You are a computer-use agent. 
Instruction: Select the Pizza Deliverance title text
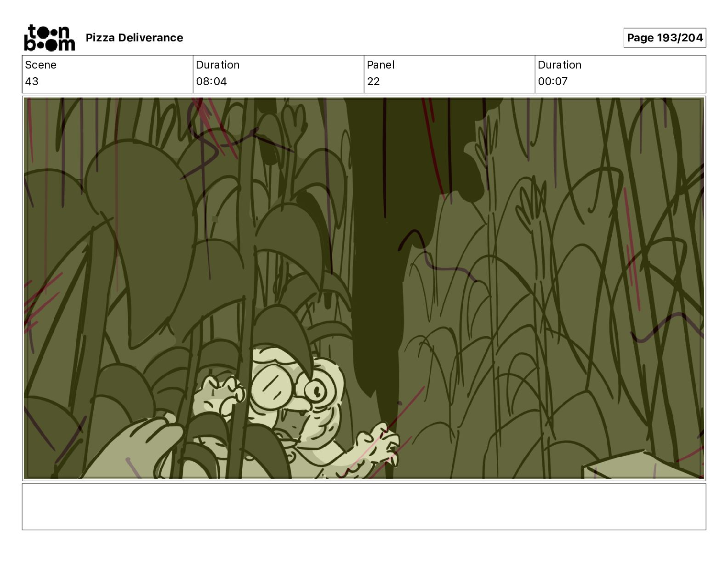(x=134, y=38)
